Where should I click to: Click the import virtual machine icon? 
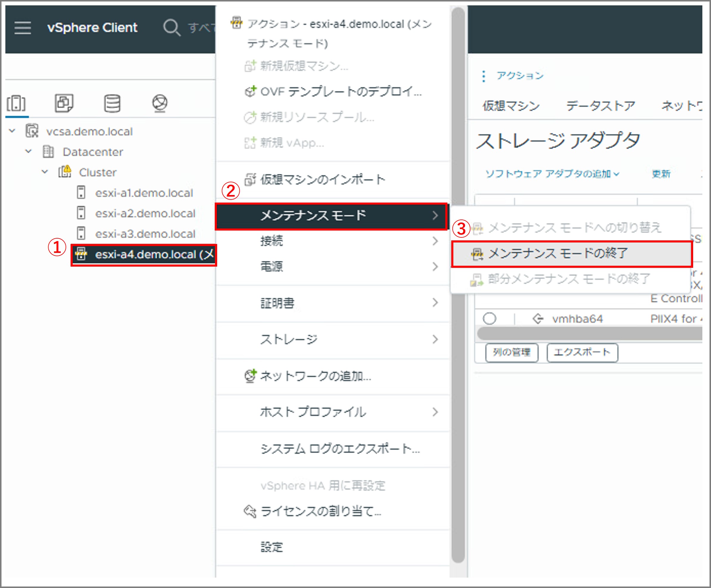coord(250,179)
